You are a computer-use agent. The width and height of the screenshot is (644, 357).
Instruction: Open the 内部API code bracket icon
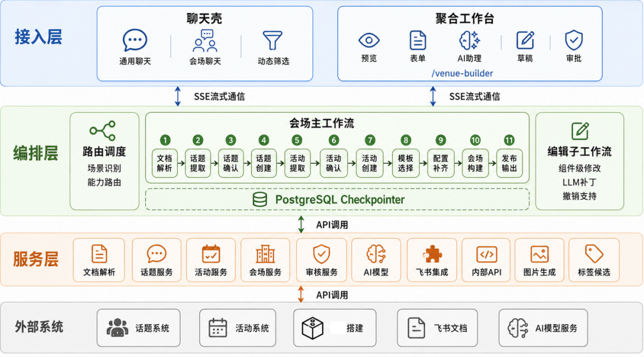(487, 254)
